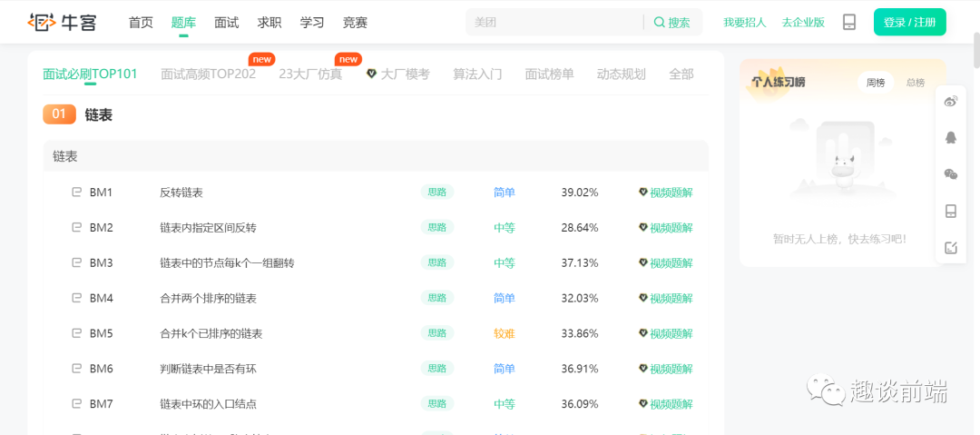Click the link icon beside BM4
The height and width of the screenshot is (435, 980).
[x=77, y=298]
